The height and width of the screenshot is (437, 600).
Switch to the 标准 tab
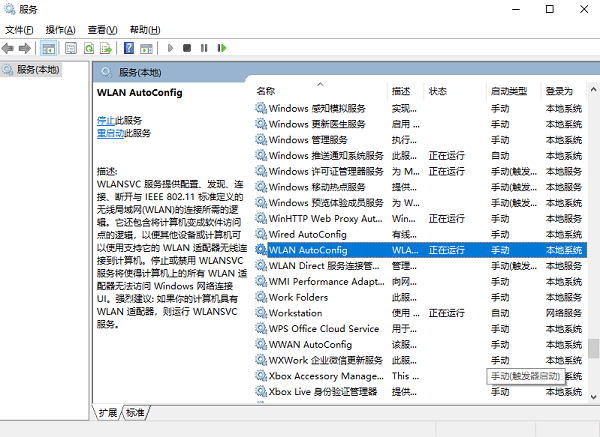(135, 413)
